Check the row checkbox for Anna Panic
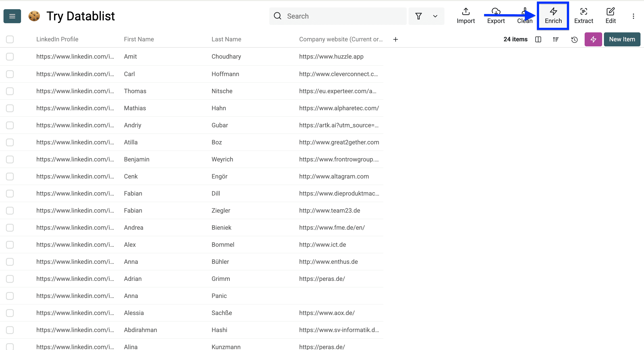Viewport: 644px width, 350px height. 10,296
